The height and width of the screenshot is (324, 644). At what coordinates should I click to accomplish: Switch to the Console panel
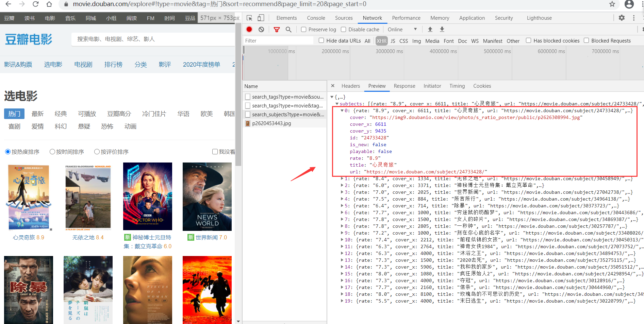(316, 18)
